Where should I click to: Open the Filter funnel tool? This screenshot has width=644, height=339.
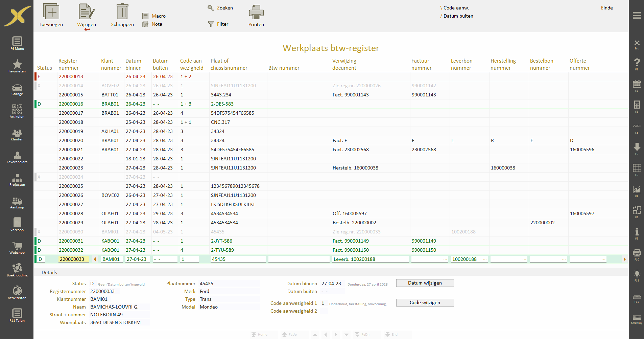[x=218, y=24]
